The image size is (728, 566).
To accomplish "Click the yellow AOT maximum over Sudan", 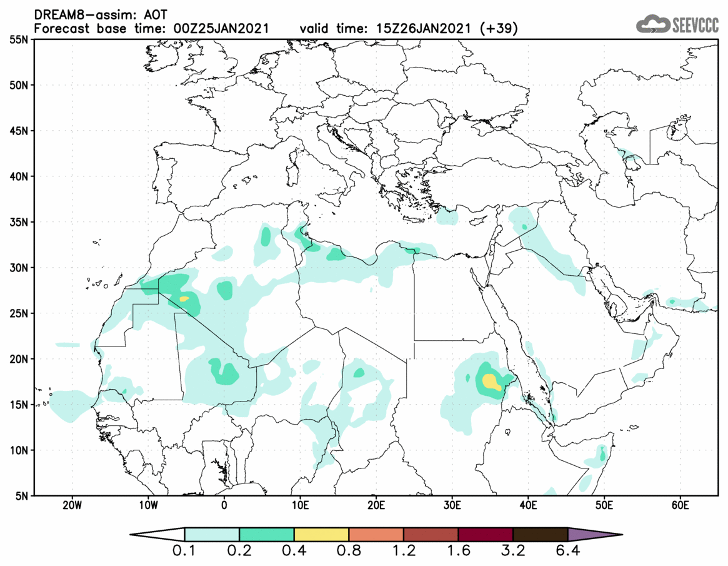I will [491, 382].
